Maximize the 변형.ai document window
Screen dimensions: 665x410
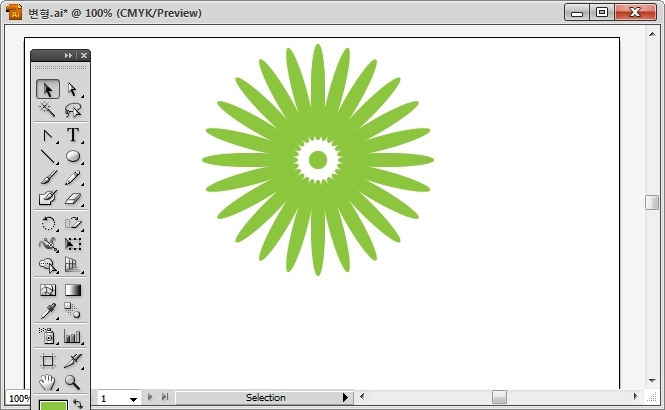pos(601,13)
